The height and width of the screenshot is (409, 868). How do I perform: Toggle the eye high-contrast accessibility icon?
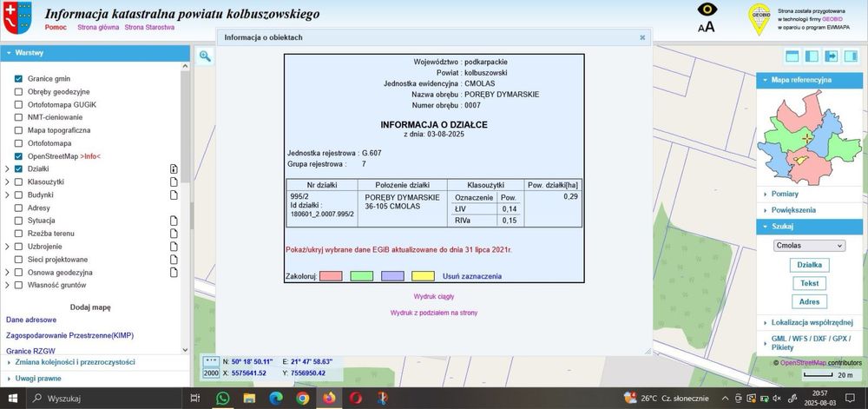(707, 10)
